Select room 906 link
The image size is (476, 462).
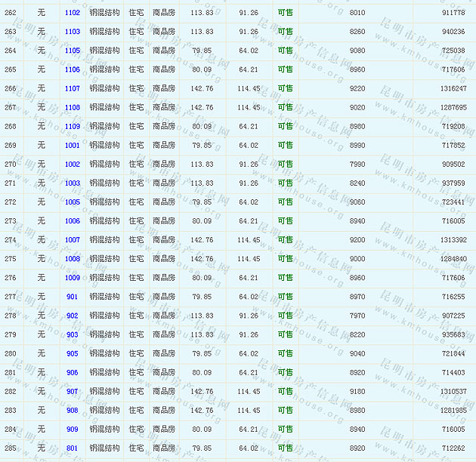click(x=73, y=372)
